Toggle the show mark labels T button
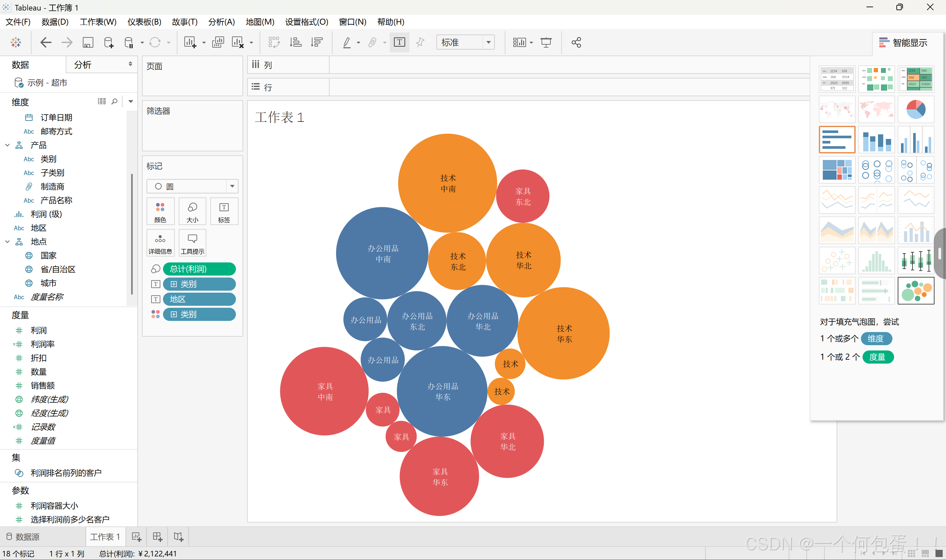Viewport: 946px width, 560px height. [399, 42]
